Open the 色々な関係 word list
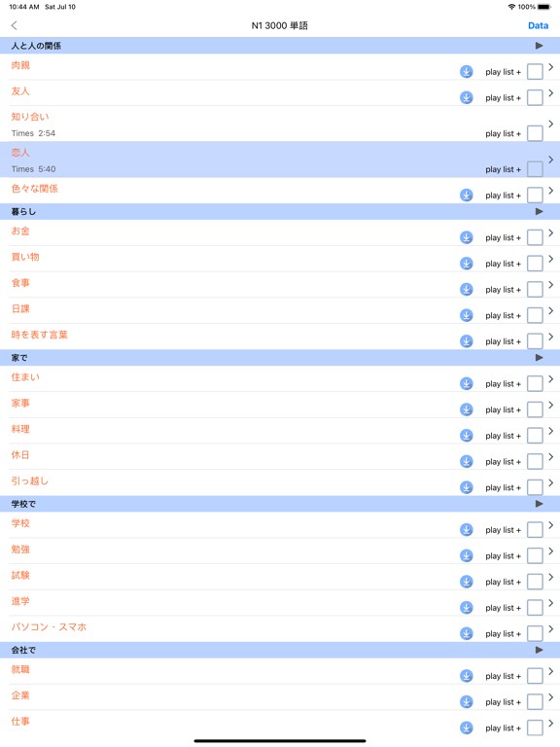Viewport: 560px width, 747px height. (35, 189)
